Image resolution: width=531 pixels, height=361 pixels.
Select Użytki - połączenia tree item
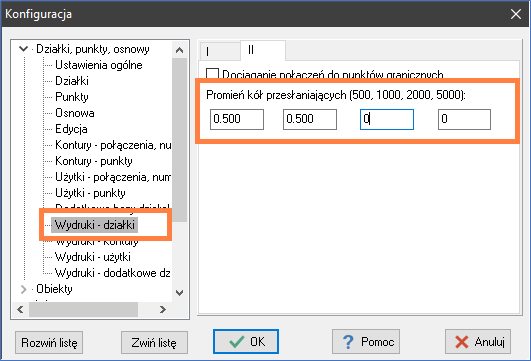tap(113, 177)
